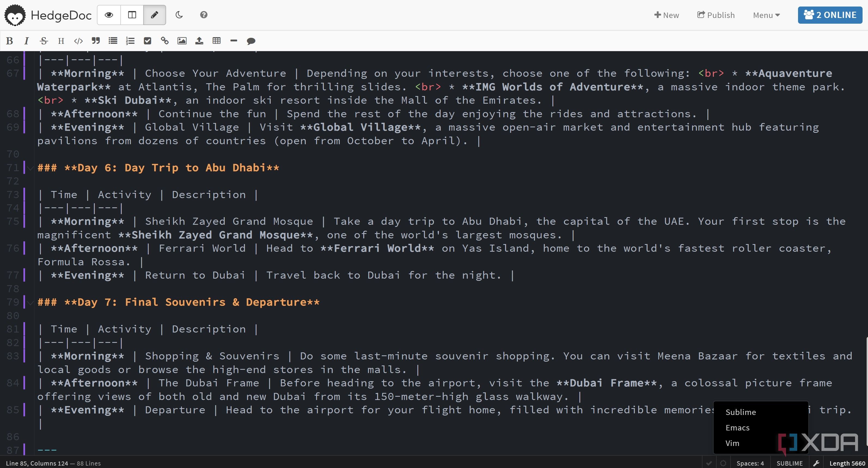
Task: Select Sublime keymap from the popup
Action: point(761,412)
